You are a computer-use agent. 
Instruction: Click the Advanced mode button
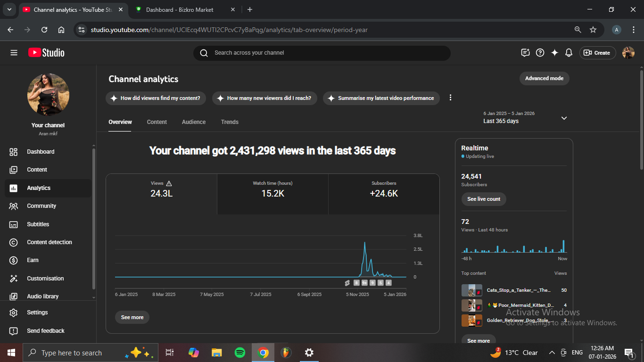coord(544,78)
